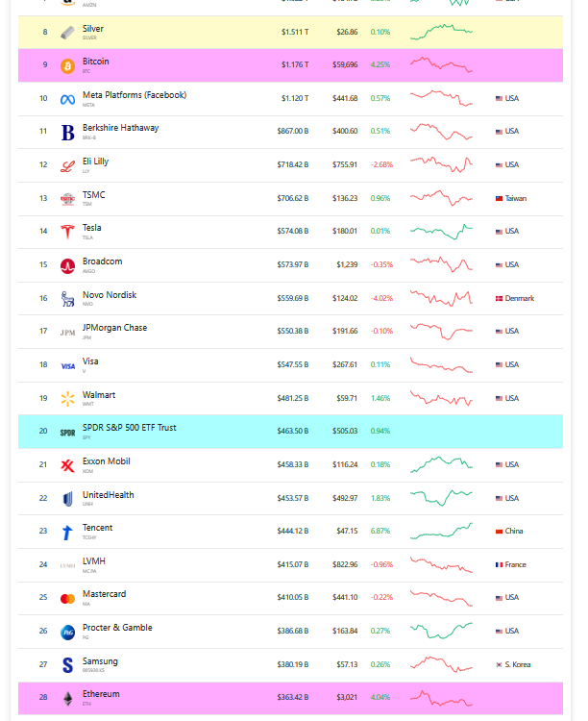Click the Bitcoin logo icon
This screenshot has height=721, width=588.
click(x=67, y=66)
